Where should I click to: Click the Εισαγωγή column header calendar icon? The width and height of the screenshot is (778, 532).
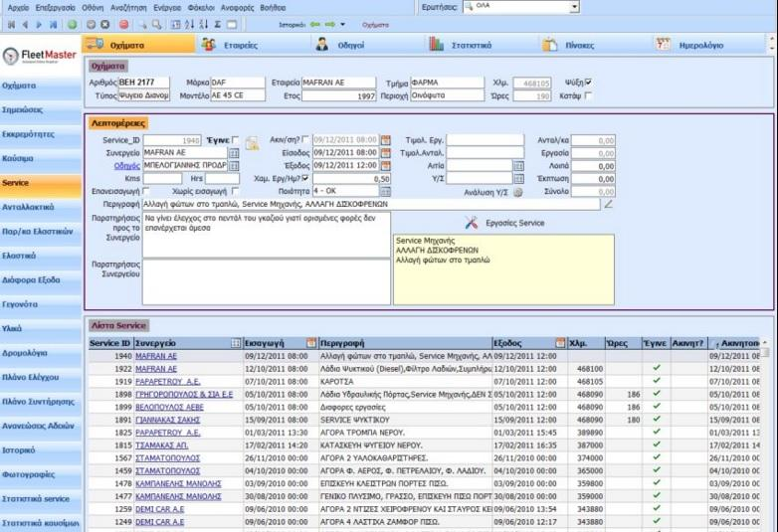tap(311, 343)
